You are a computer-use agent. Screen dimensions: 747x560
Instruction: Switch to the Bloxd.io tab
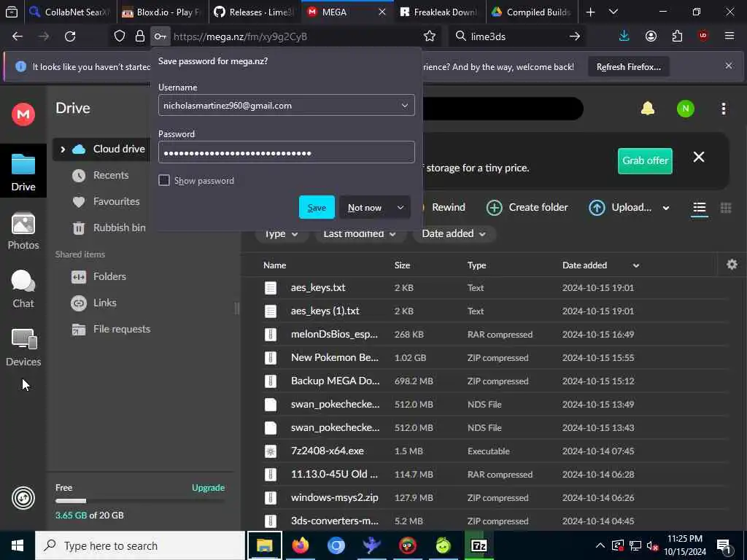(163, 12)
